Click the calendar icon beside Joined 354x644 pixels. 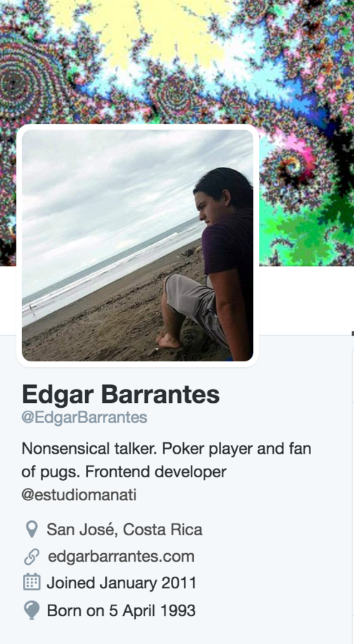tap(31, 582)
